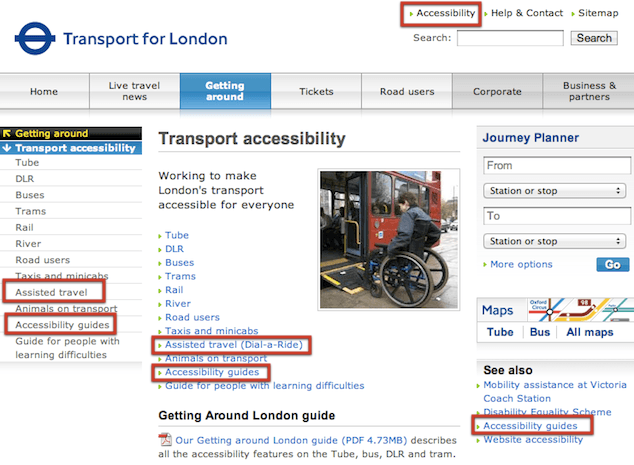The image size is (634, 465).
Task: Click the wheelchair user bus photo
Action: (389, 239)
